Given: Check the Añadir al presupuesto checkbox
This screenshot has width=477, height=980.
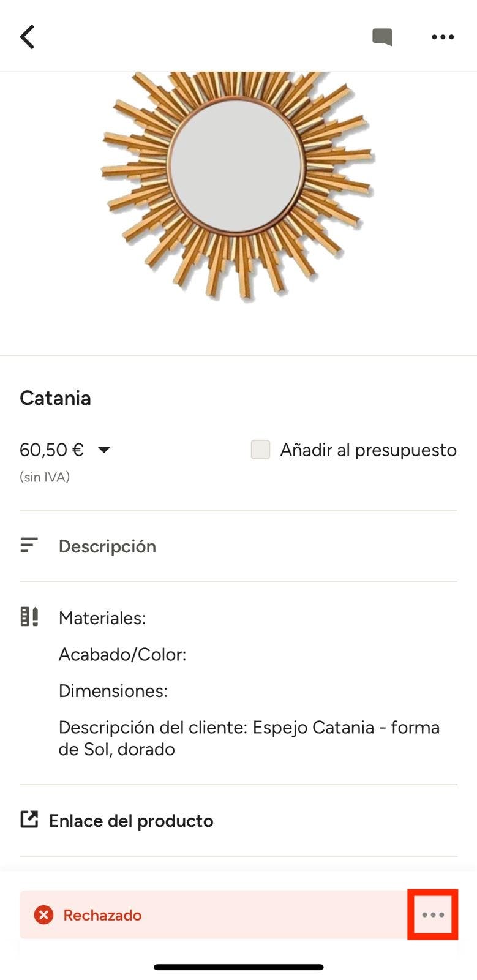Looking at the screenshot, I should click(x=260, y=450).
